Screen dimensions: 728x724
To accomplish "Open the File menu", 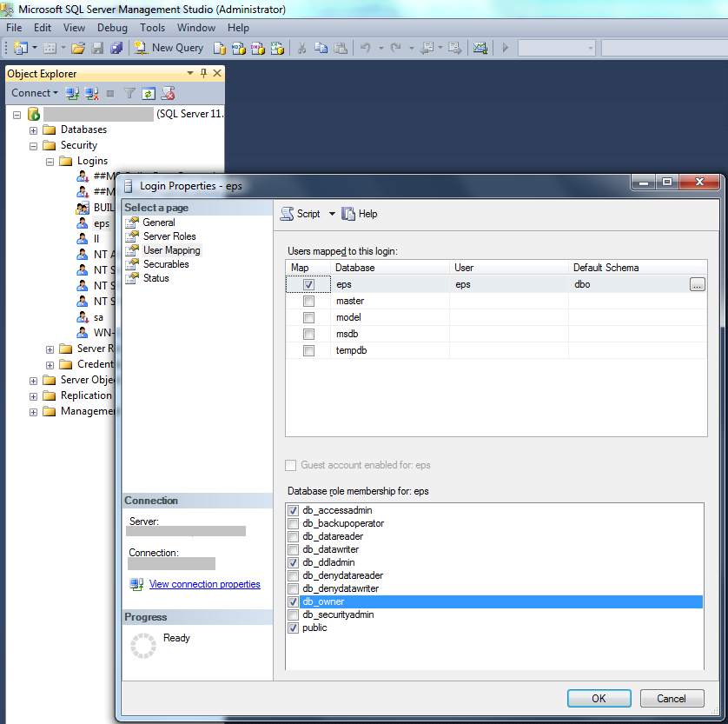I will (x=14, y=28).
